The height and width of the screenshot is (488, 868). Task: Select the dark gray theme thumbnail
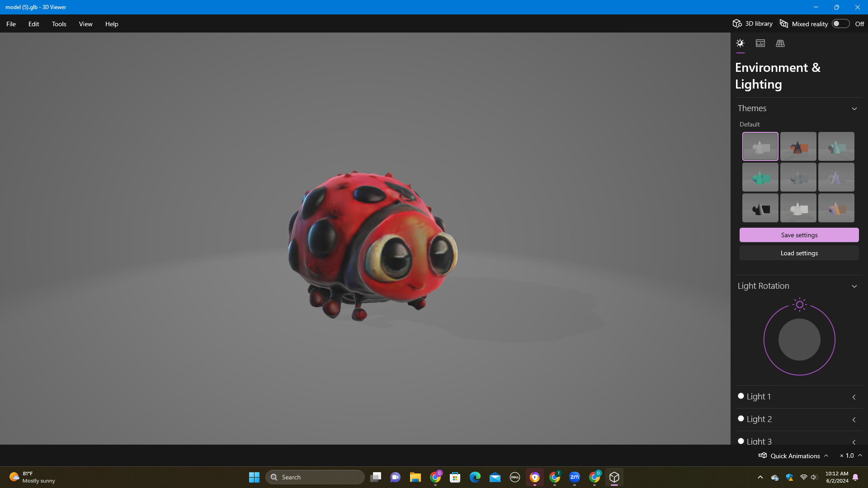pos(760,208)
